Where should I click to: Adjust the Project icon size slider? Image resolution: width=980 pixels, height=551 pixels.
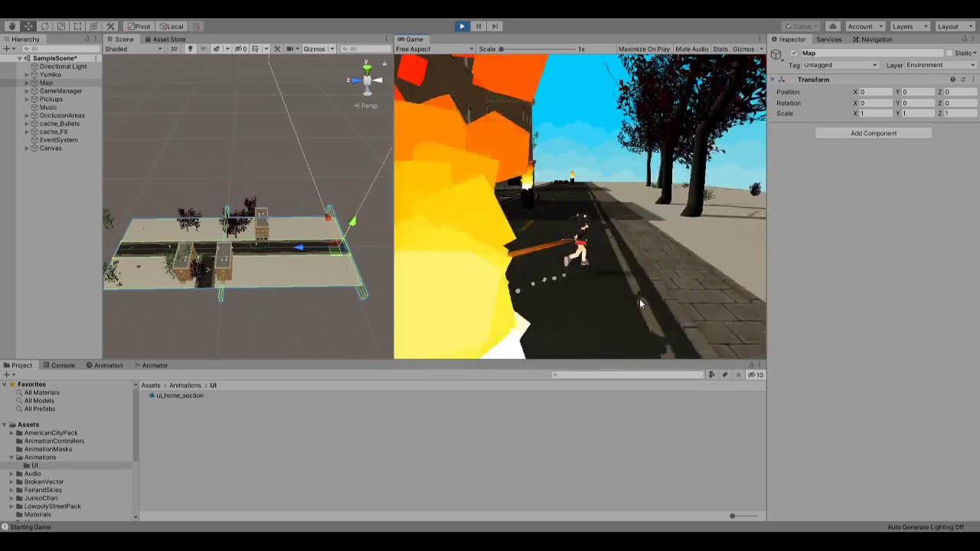(745, 516)
